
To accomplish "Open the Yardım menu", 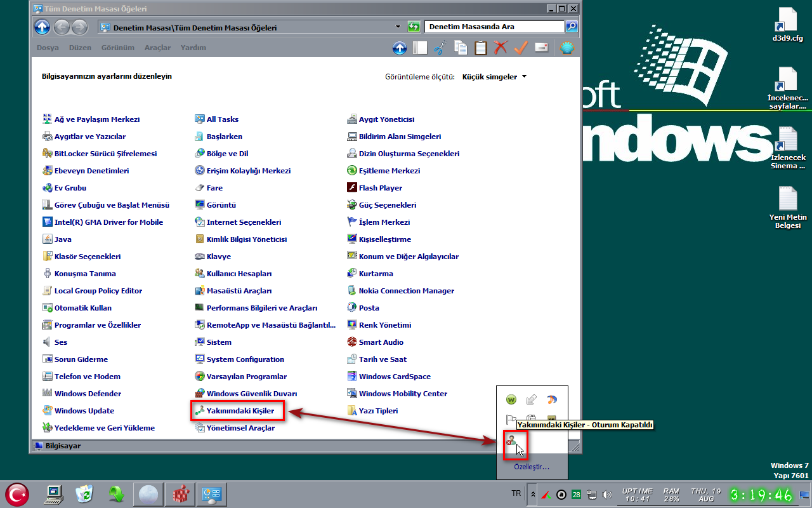I will [x=193, y=48].
